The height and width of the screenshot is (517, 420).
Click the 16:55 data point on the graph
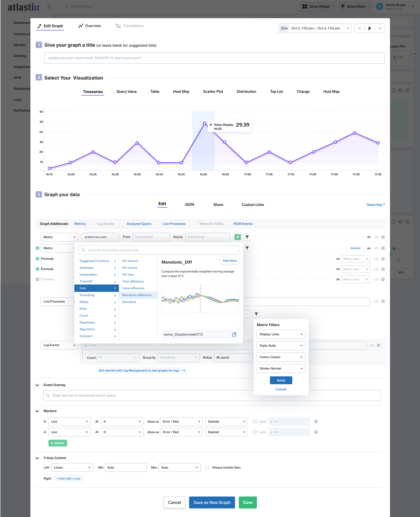click(x=225, y=142)
